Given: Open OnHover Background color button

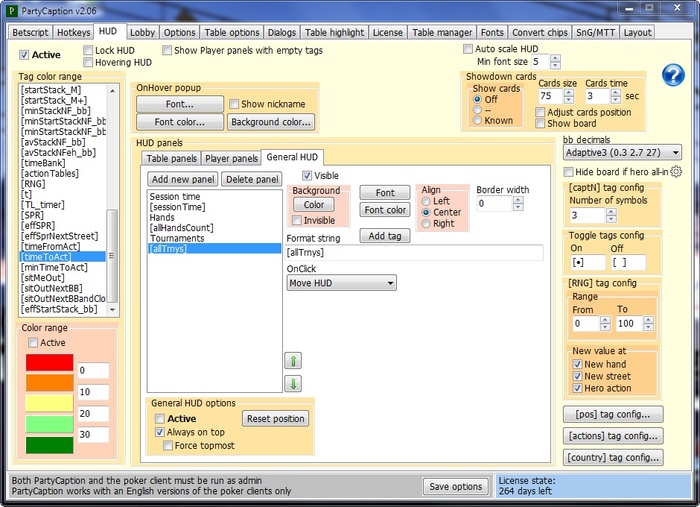Looking at the screenshot, I should pos(271,122).
